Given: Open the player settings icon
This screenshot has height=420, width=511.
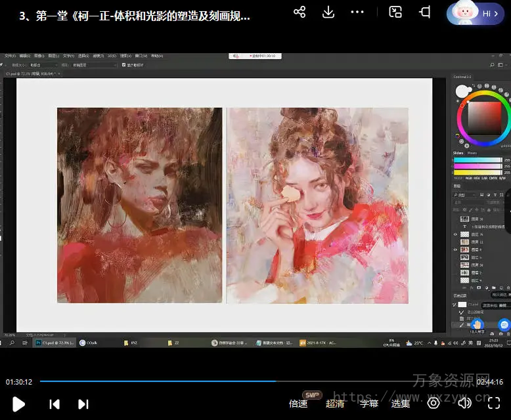Looking at the screenshot, I should (x=433, y=403).
